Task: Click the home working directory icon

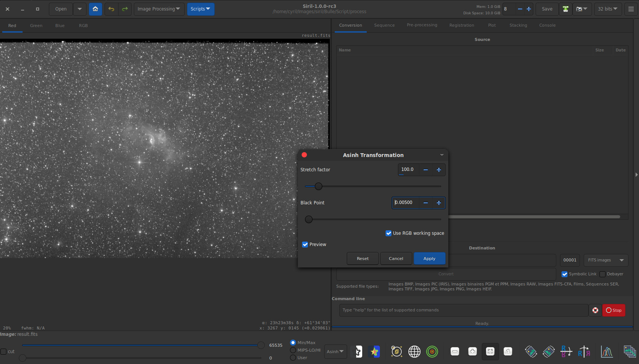Action: click(95, 9)
